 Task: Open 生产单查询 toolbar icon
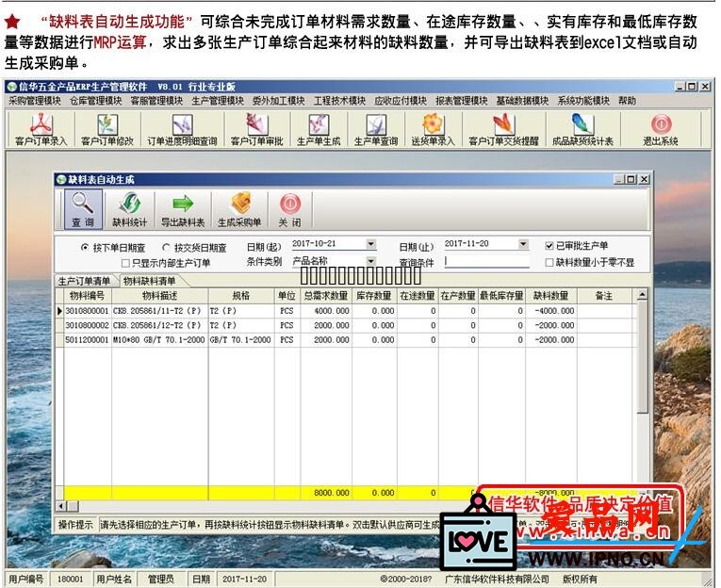[376, 129]
